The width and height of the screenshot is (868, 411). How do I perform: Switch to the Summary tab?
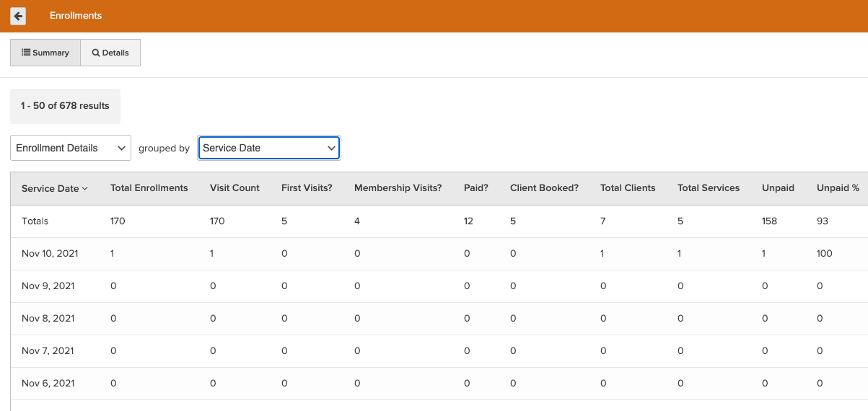click(45, 53)
